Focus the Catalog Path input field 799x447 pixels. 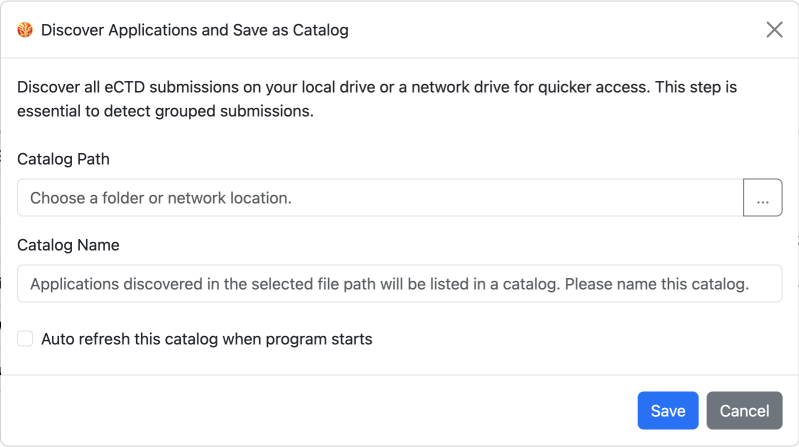pos(380,198)
